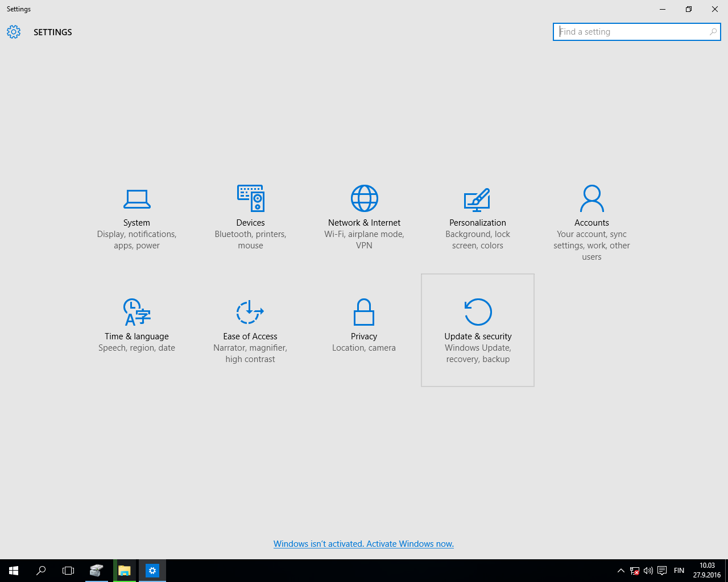Open Action Center notifications icon
The width and height of the screenshot is (728, 582).
click(662, 571)
